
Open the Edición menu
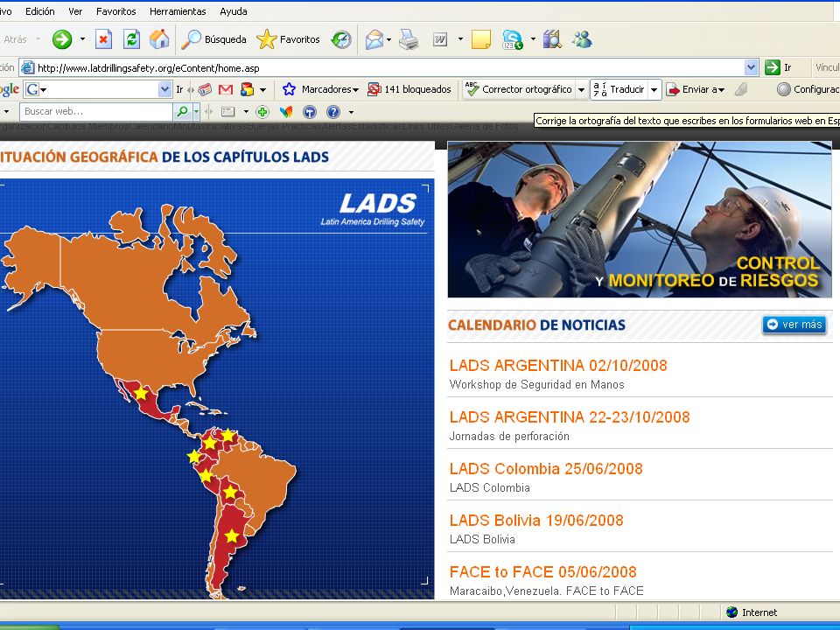[x=40, y=11]
